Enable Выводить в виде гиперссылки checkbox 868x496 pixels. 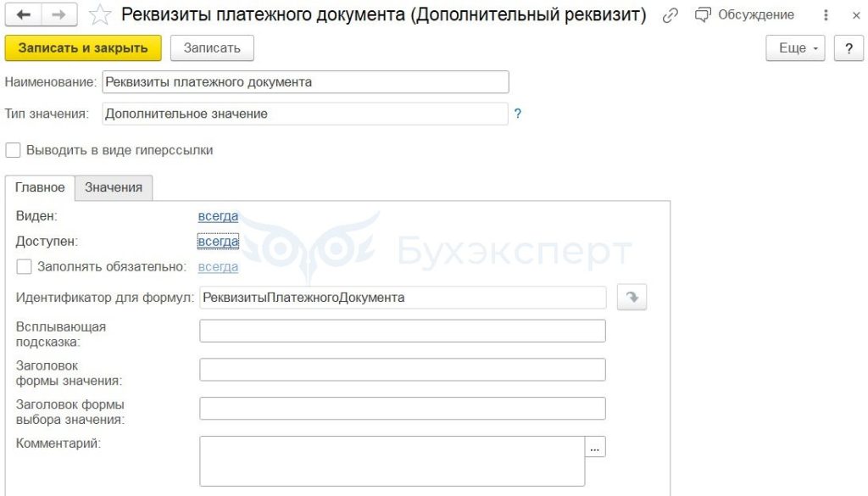[14, 150]
